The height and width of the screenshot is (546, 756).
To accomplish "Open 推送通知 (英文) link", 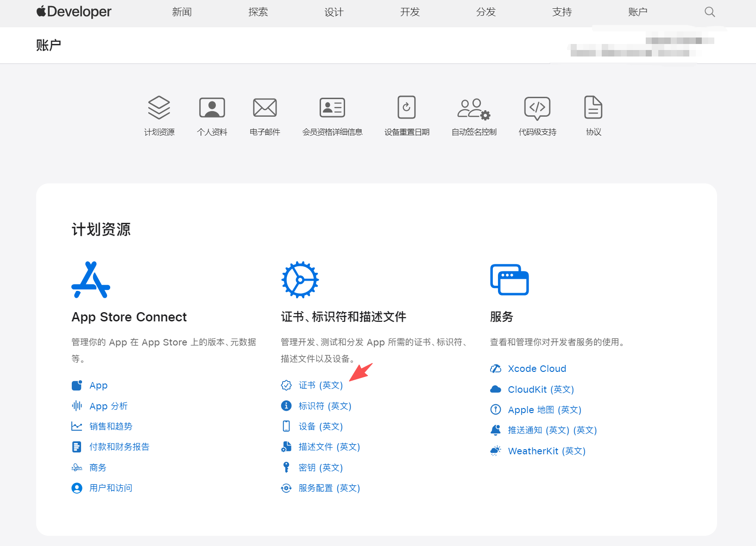I will click(x=553, y=430).
